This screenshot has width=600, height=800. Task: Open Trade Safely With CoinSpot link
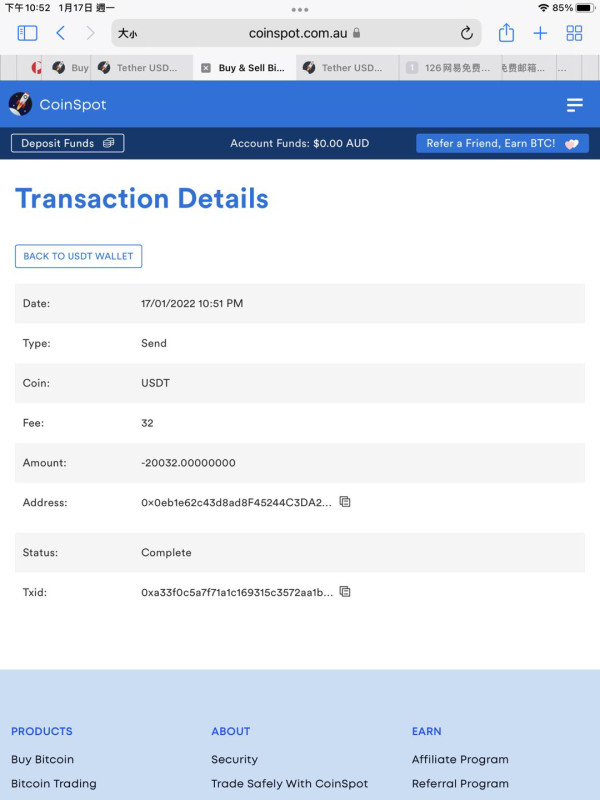[289, 784]
